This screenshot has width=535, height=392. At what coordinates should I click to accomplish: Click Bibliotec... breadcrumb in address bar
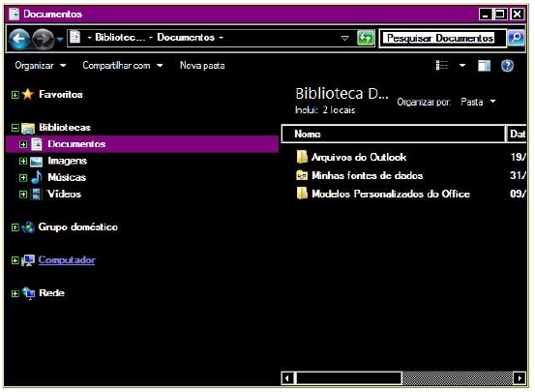click(x=120, y=37)
